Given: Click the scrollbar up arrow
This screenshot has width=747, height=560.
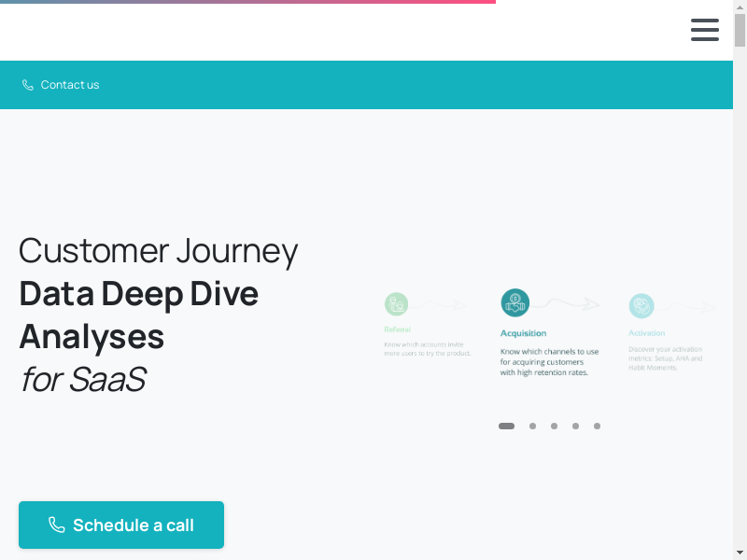Looking at the screenshot, I should pos(740,7).
